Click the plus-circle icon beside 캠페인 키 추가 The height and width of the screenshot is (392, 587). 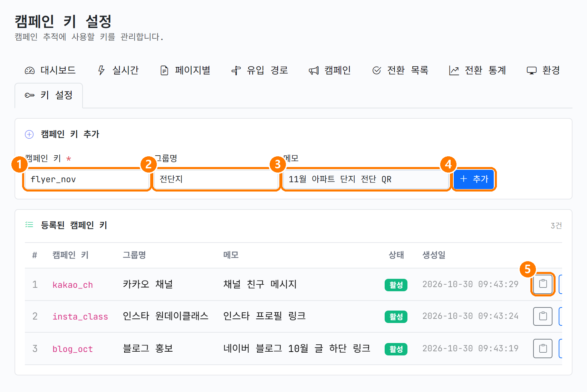point(29,134)
